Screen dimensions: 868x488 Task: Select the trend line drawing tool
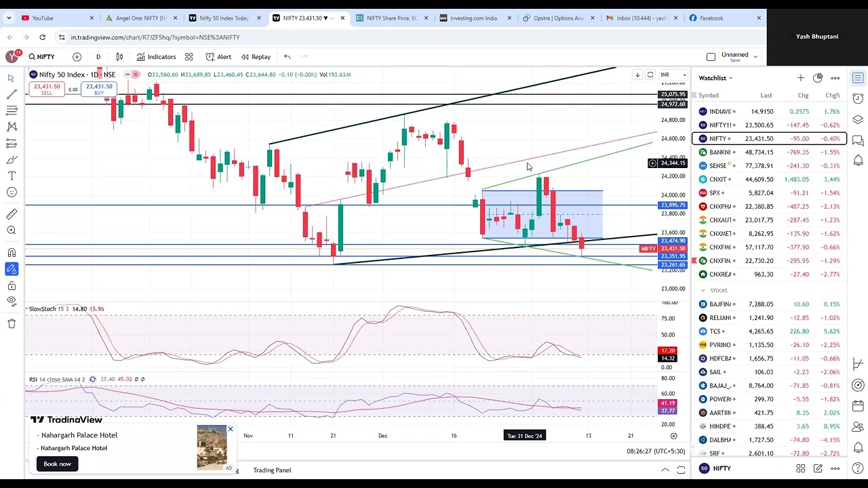point(12,95)
